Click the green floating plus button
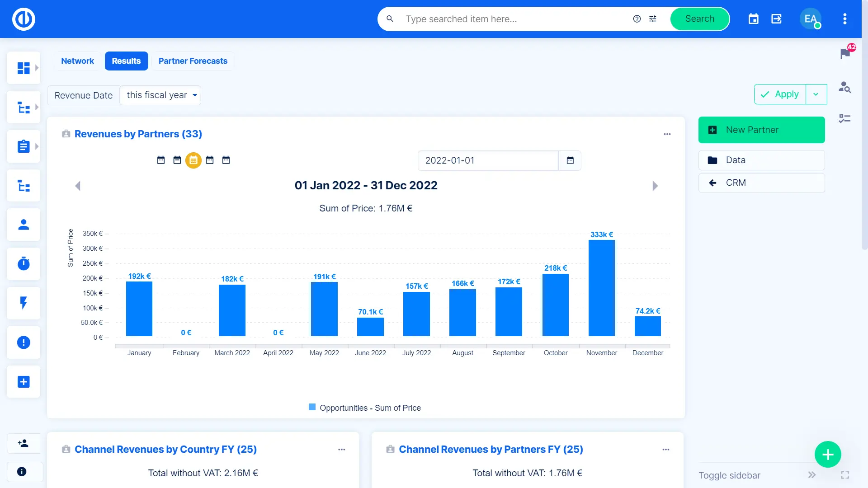Image resolution: width=868 pixels, height=488 pixels. coord(827,454)
